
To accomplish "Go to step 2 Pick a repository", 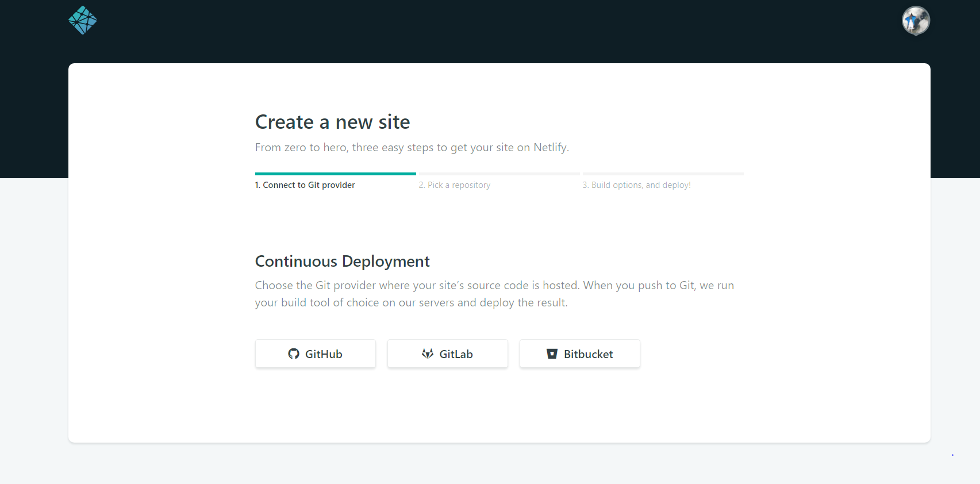I will pyautogui.click(x=454, y=185).
